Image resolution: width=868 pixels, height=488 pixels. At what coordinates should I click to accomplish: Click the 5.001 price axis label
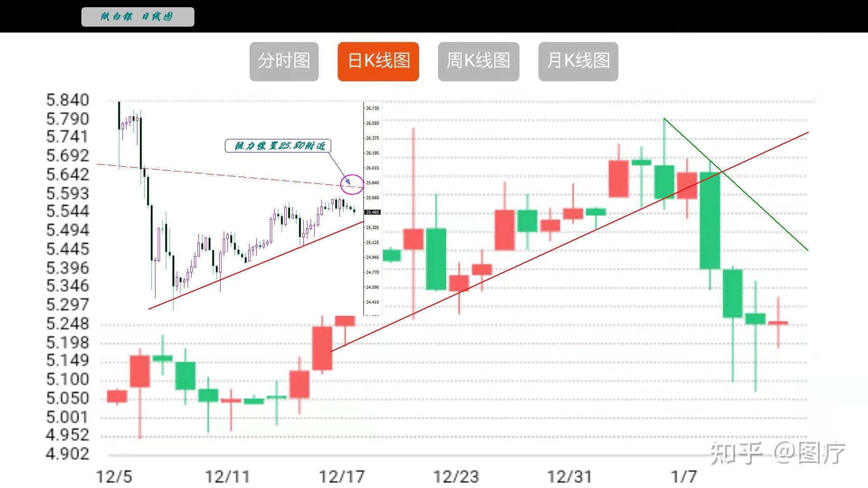pos(68,417)
